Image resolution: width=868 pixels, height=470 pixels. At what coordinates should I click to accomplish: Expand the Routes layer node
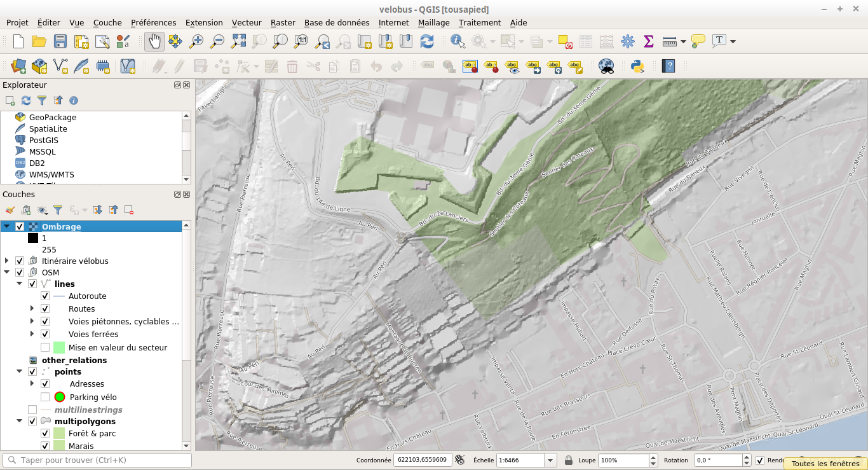32,308
